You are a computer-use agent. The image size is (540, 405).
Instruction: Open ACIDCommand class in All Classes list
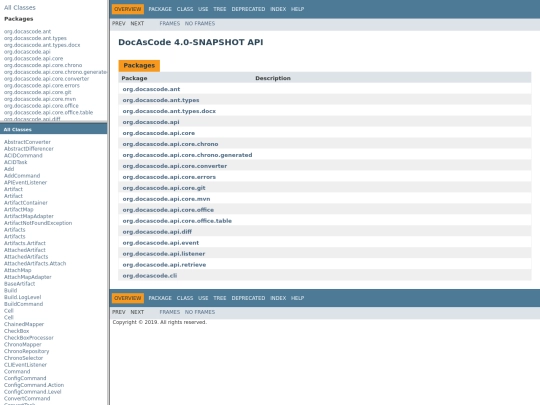23,156
